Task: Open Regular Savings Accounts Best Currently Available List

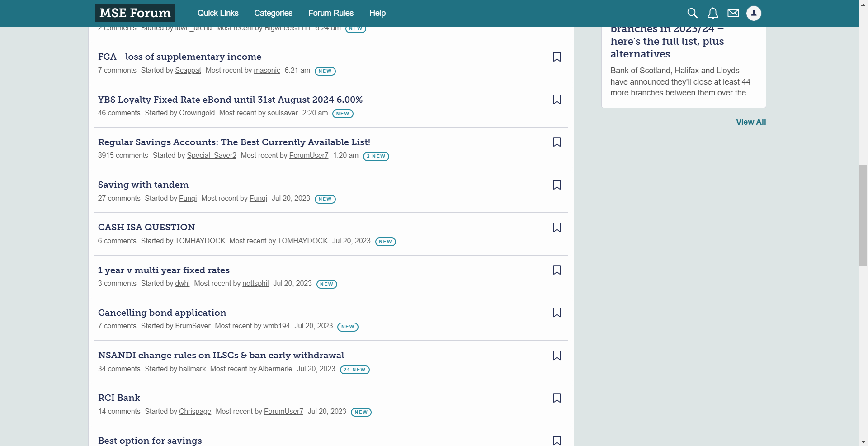Action: pos(234,142)
